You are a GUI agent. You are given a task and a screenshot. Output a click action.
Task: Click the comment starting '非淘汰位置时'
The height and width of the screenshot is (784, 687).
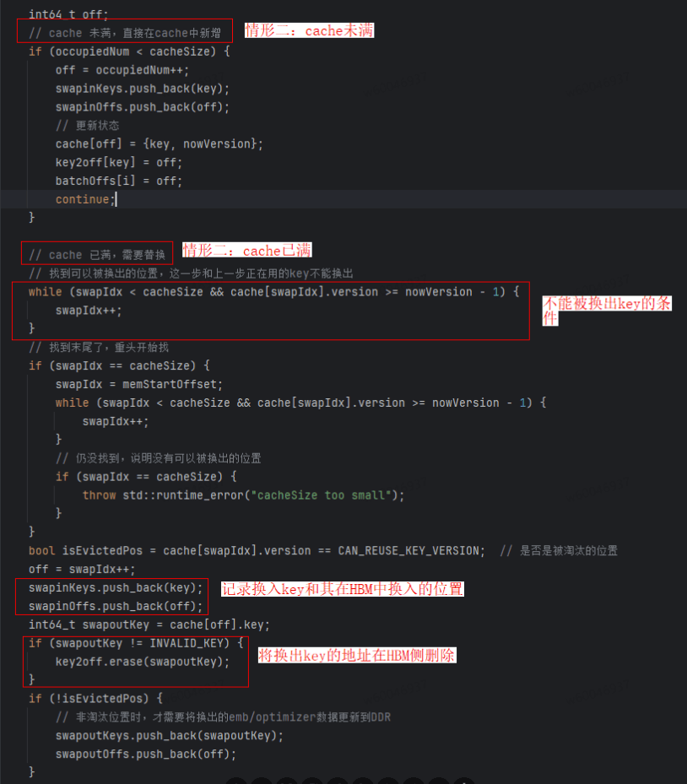click(x=223, y=717)
